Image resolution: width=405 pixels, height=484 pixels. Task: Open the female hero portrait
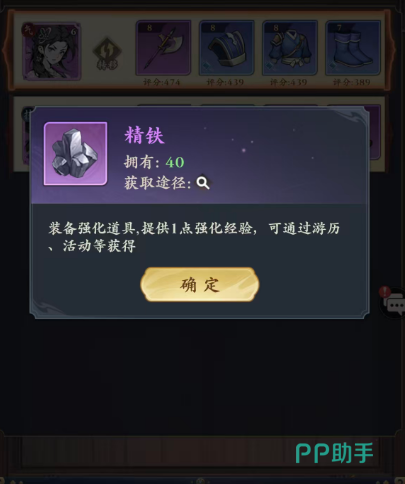(52, 51)
